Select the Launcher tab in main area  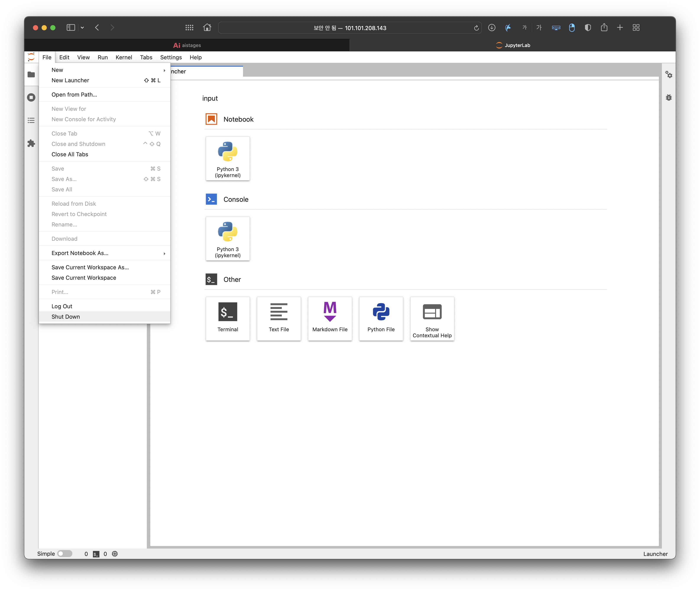[x=207, y=71]
